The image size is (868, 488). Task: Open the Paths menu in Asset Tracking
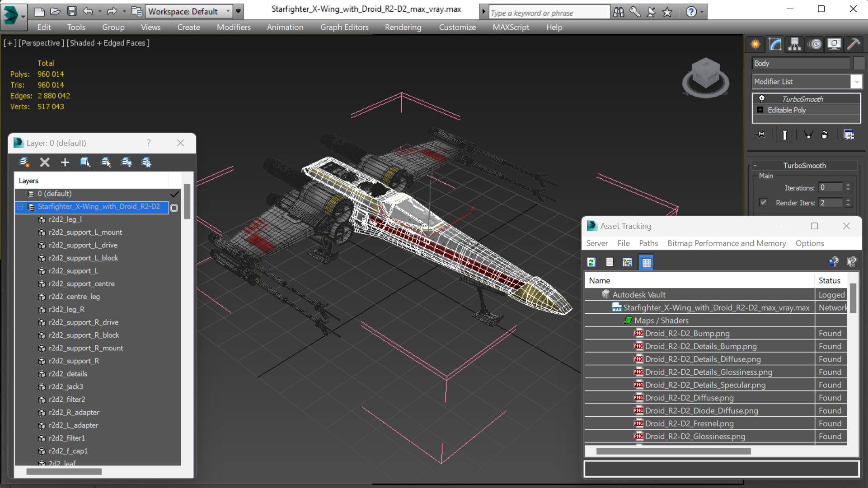(x=648, y=243)
